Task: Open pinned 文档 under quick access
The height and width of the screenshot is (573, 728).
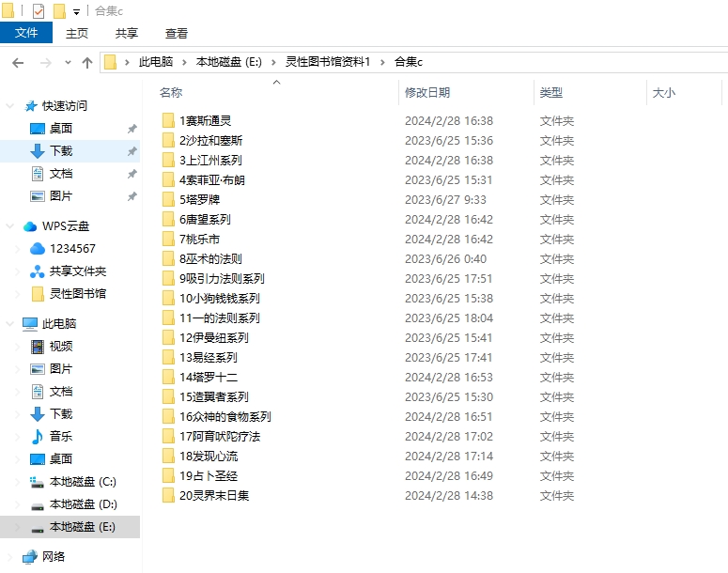Action: [x=61, y=173]
